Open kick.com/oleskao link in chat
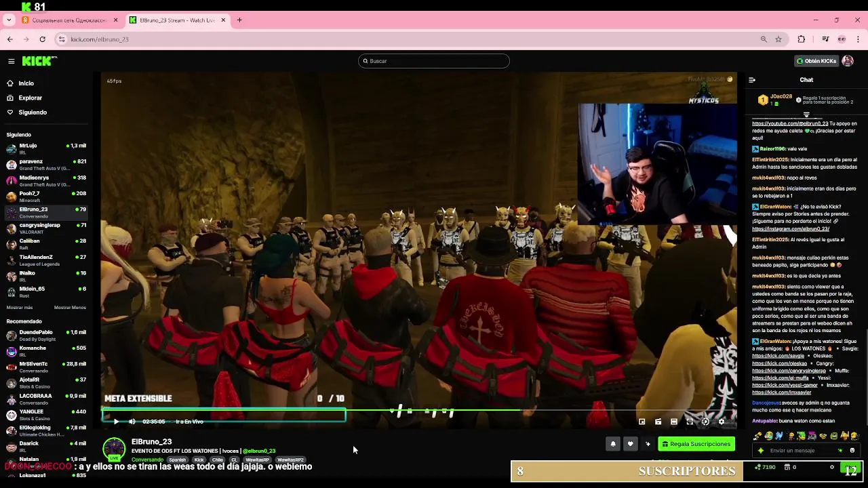 click(779, 363)
